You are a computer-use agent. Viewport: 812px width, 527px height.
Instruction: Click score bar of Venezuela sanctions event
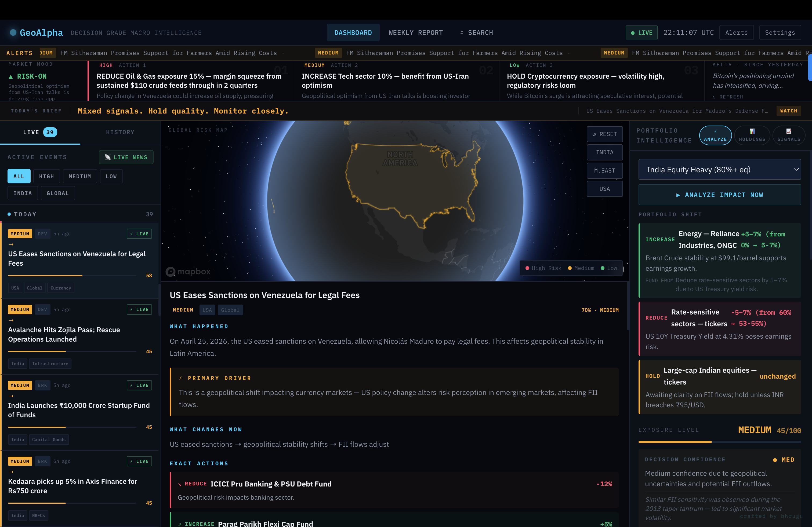tap(72, 275)
